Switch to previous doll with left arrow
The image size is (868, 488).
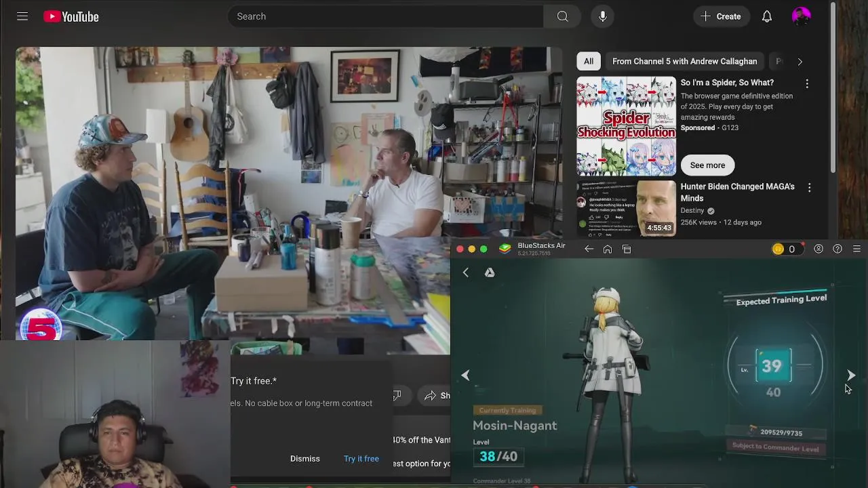pyautogui.click(x=466, y=375)
